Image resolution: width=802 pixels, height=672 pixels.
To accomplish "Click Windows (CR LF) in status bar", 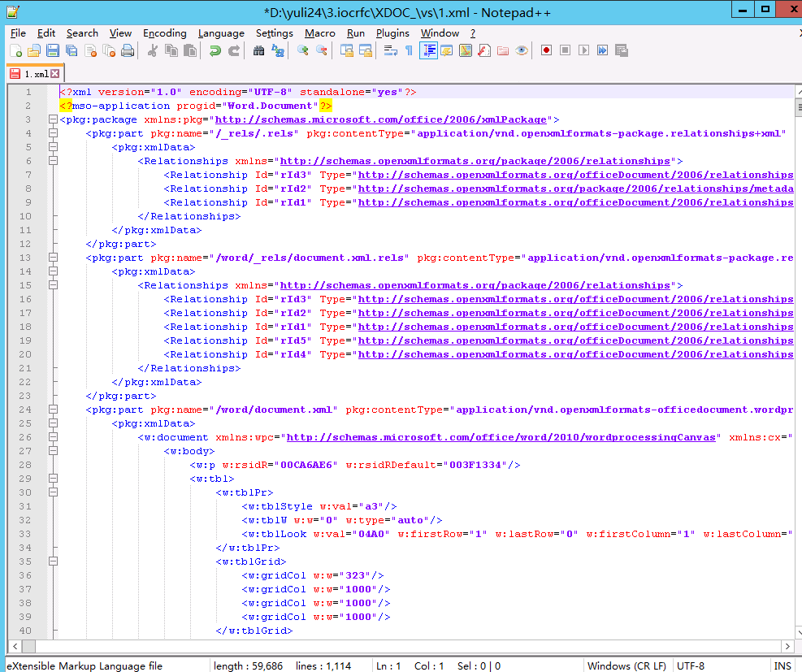I will pyautogui.click(x=626, y=665).
